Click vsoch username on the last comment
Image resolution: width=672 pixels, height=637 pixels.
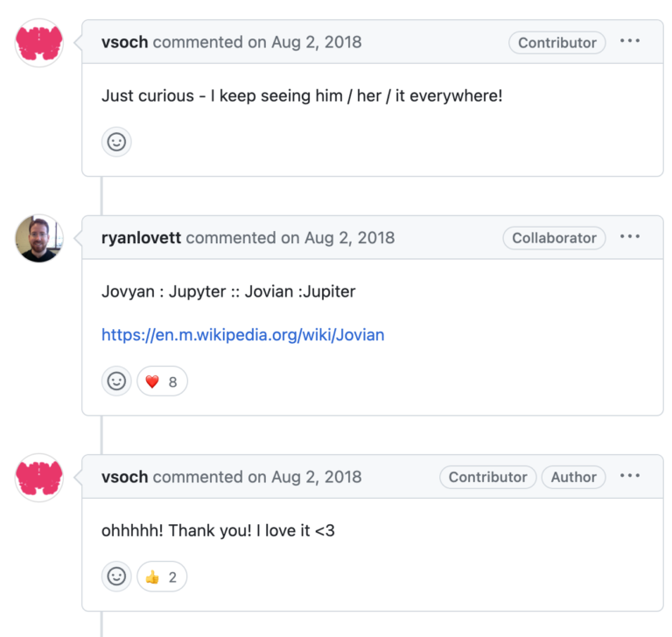[x=125, y=477]
